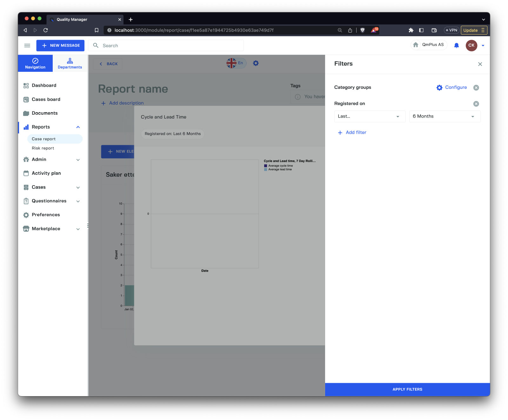
Task: Remove the Category groups filter
Action: tap(476, 88)
